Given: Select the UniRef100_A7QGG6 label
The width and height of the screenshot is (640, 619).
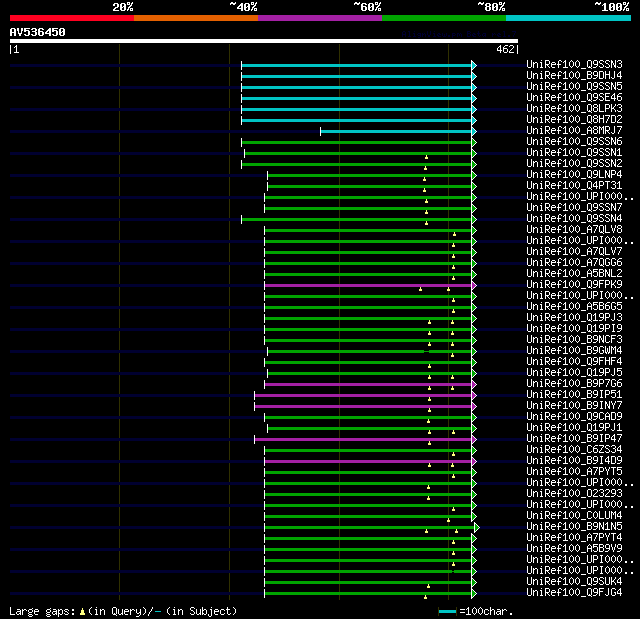Looking at the screenshot, I should (x=574, y=263).
